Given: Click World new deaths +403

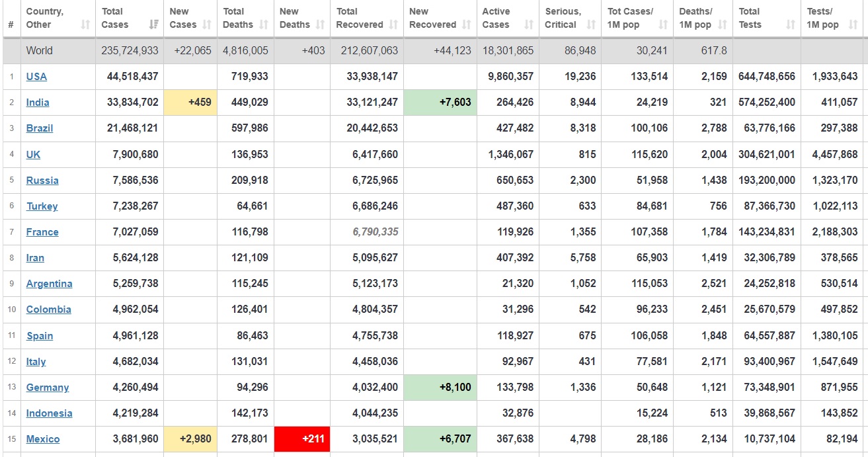Looking at the screenshot, I should [x=313, y=50].
